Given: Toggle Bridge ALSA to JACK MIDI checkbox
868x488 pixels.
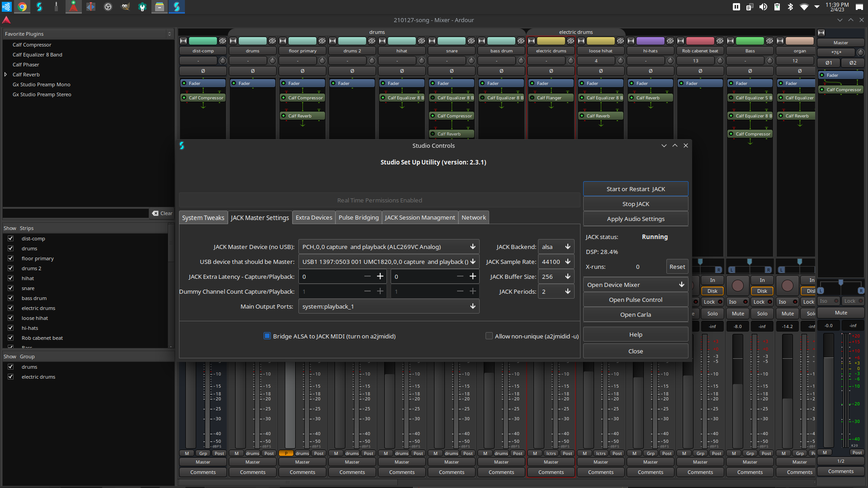Looking at the screenshot, I should point(267,335).
